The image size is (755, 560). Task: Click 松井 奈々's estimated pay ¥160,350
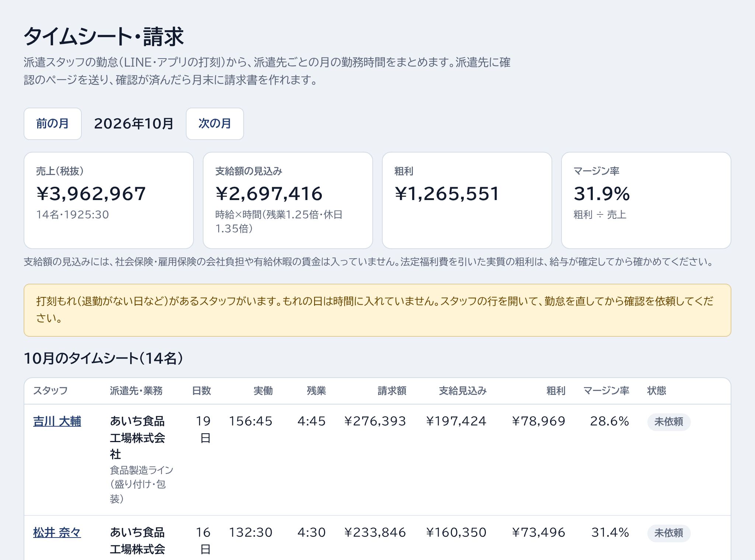(456, 533)
